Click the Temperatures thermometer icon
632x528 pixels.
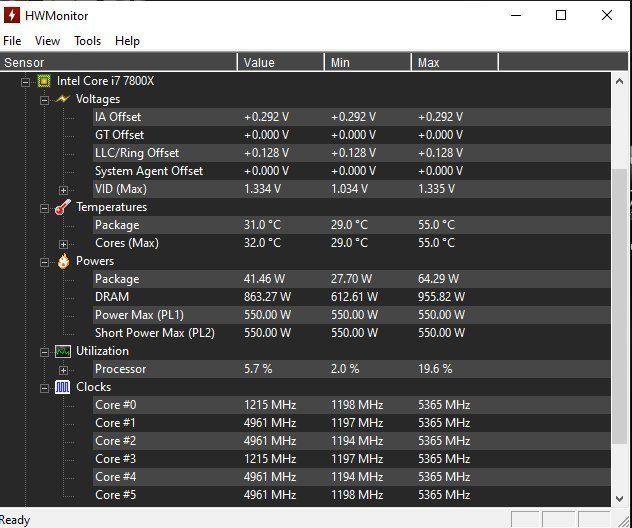coord(62,207)
